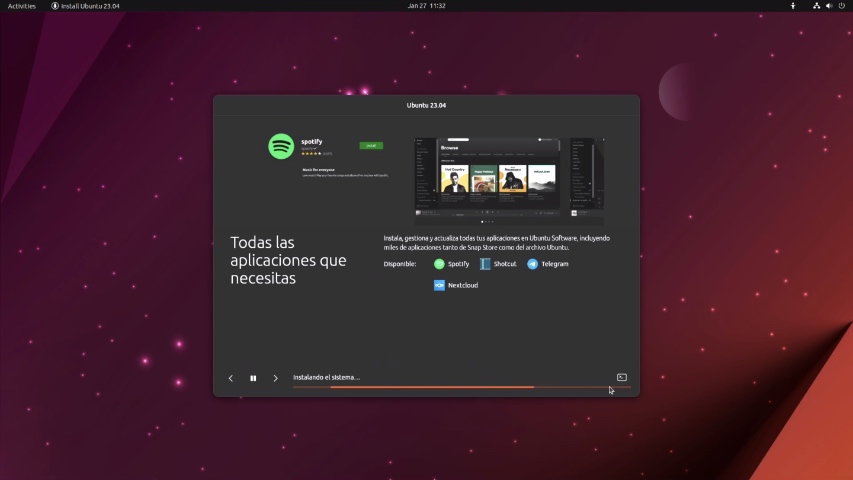Image resolution: width=853 pixels, height=480 pixels.
Task: Click the 'spotify' app name in the slide
Action: pyautogui.click(x=312, y=141)
